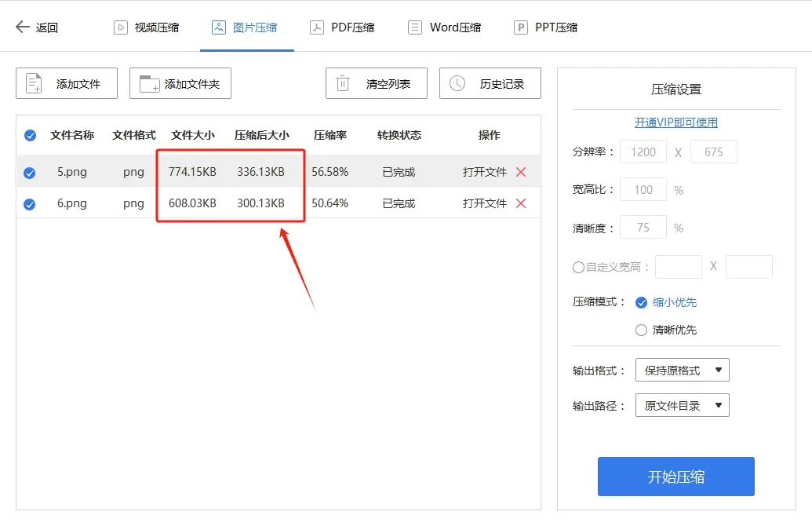The height and width of the screenshot is (526, 812).
Task: Expand the 输出格式 dropdown (保持原格式)
Action: 682,370
